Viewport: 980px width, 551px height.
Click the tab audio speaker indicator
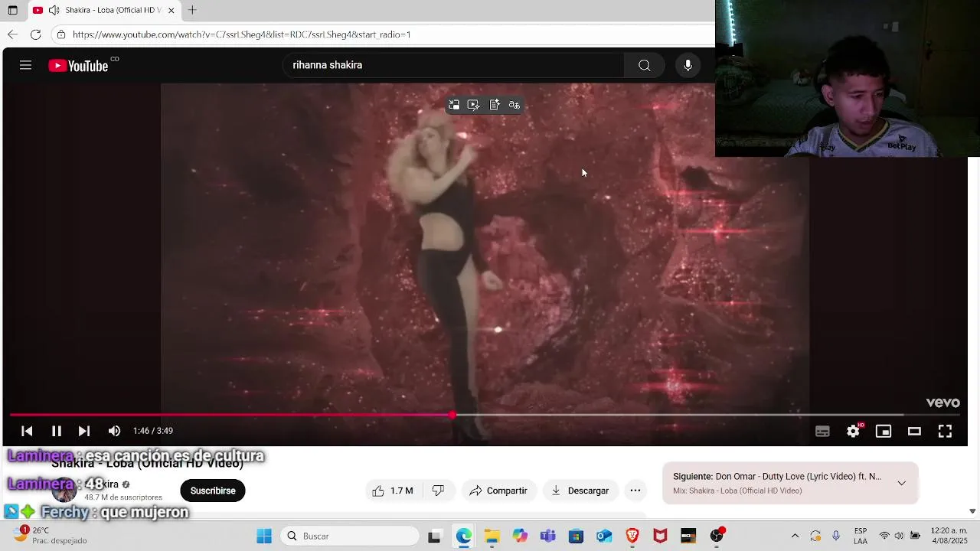pyautogui.click(x=54, y=10)
